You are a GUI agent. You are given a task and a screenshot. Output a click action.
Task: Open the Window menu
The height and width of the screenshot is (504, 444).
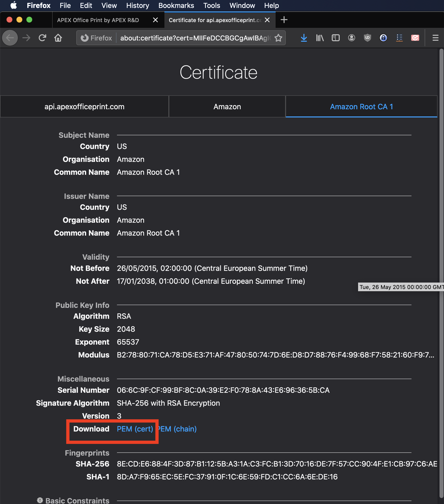(242, 5)
